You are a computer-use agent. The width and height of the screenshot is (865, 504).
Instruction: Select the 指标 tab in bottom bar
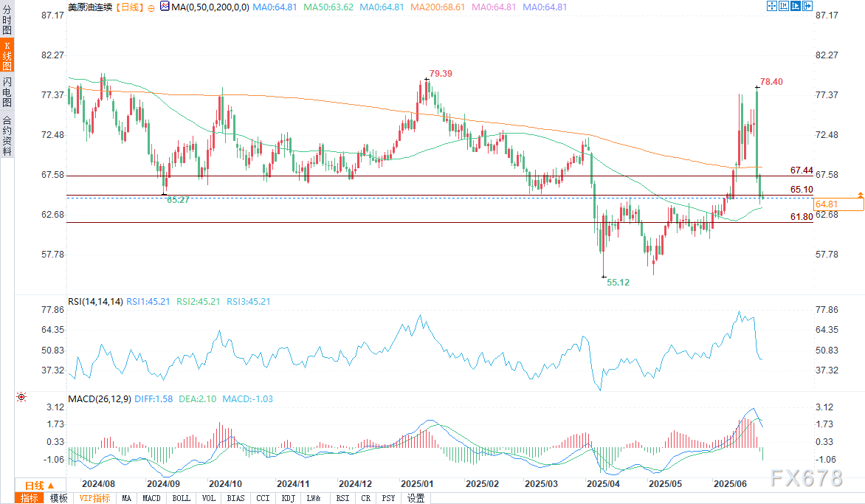coord(30,498)
